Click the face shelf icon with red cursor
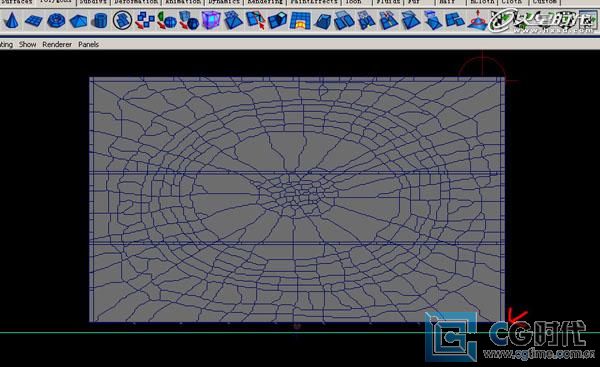This screenshot has height=367, width=600. coord(255,20)
